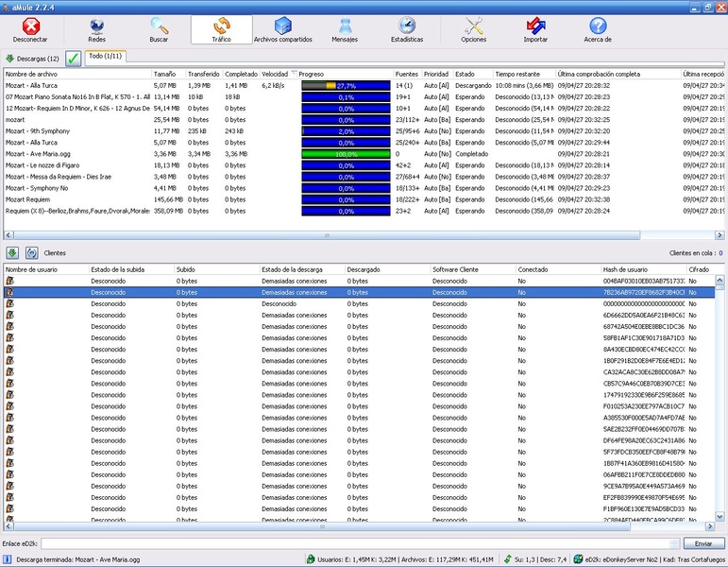This screenshot has height=567, width=728.
Task: Sort downloads by Prioridad column header
Action: pos(437,74)
